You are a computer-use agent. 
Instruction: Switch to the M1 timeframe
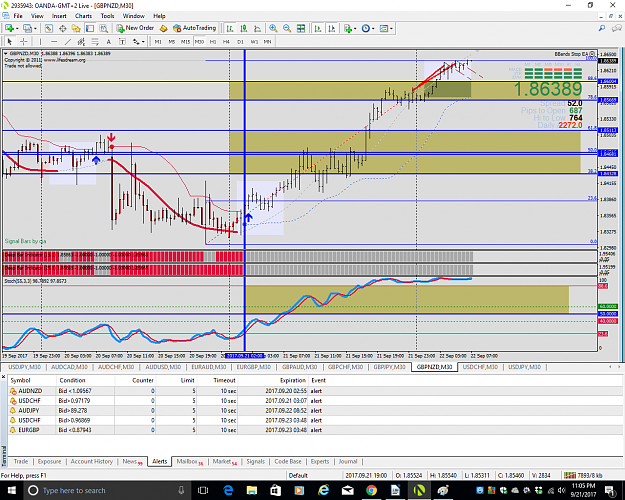[158, 41]
